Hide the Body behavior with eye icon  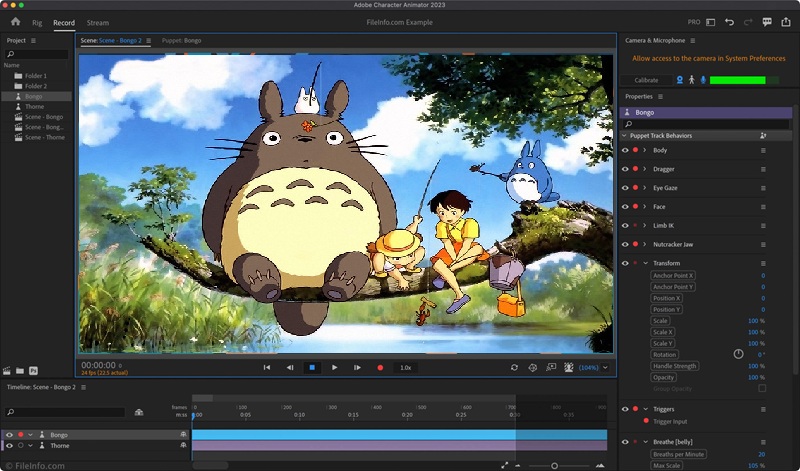click(625, 151)
